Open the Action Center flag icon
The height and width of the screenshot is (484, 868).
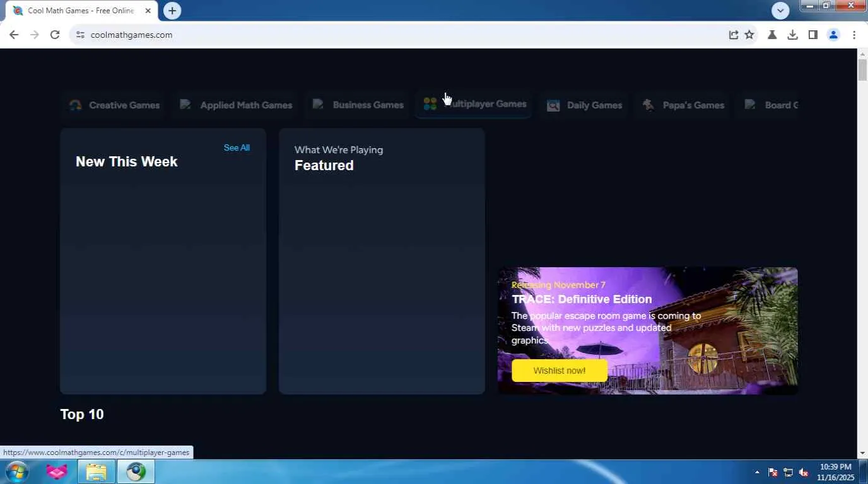773,473
